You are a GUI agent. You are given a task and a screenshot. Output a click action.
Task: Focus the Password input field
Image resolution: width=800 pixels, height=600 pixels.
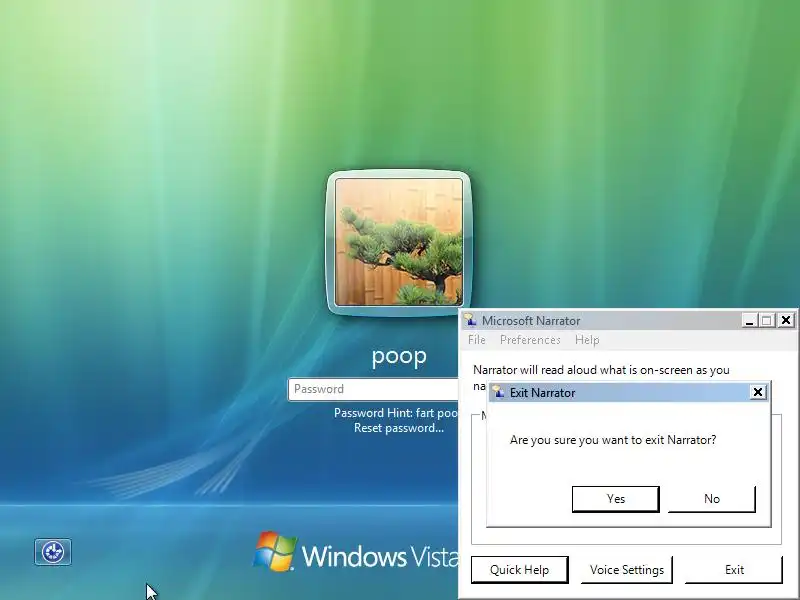tap(373, 389)
